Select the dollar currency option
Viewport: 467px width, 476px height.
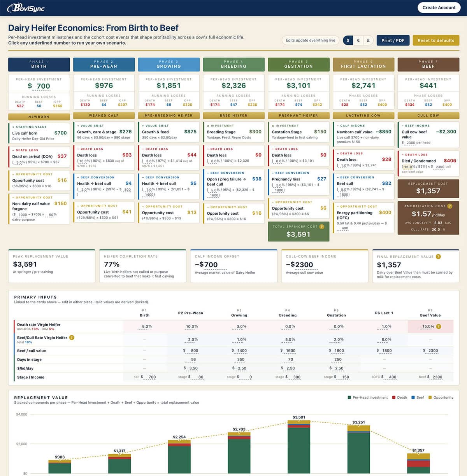[348, 40]
